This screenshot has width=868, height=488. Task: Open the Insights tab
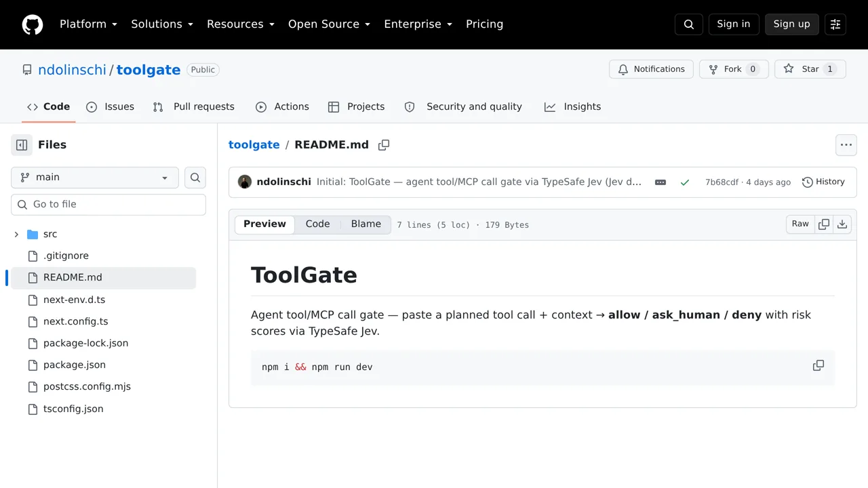[572, 107]
